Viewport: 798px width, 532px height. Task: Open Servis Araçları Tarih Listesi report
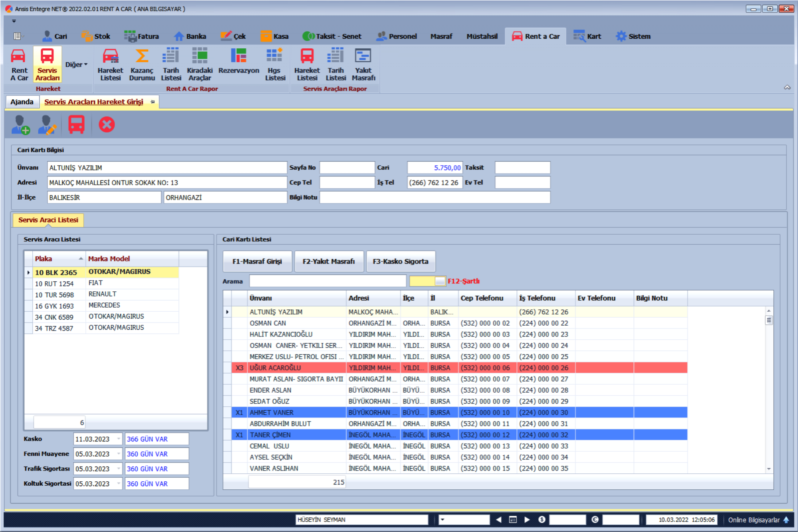coord(336,64)
